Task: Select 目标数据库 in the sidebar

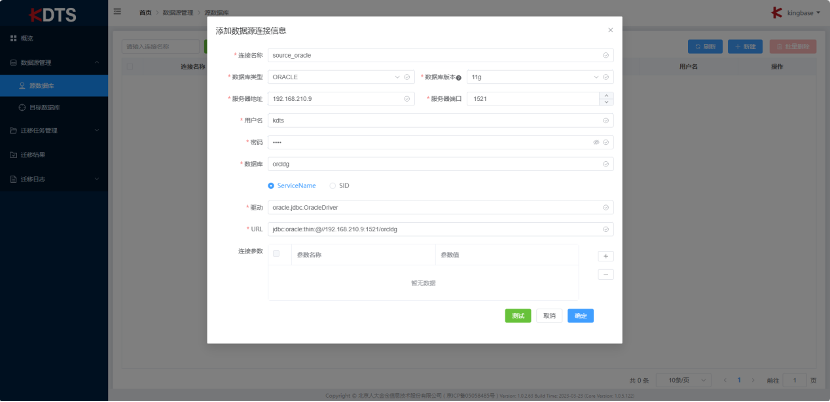Action: (x=53, y=108)
